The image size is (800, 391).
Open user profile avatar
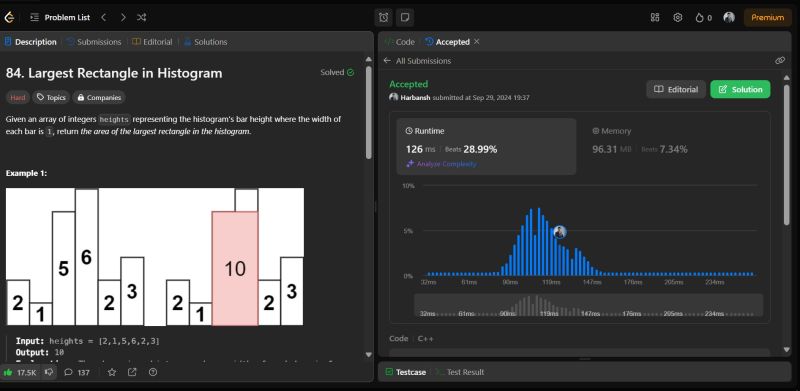tap(729, 17)
